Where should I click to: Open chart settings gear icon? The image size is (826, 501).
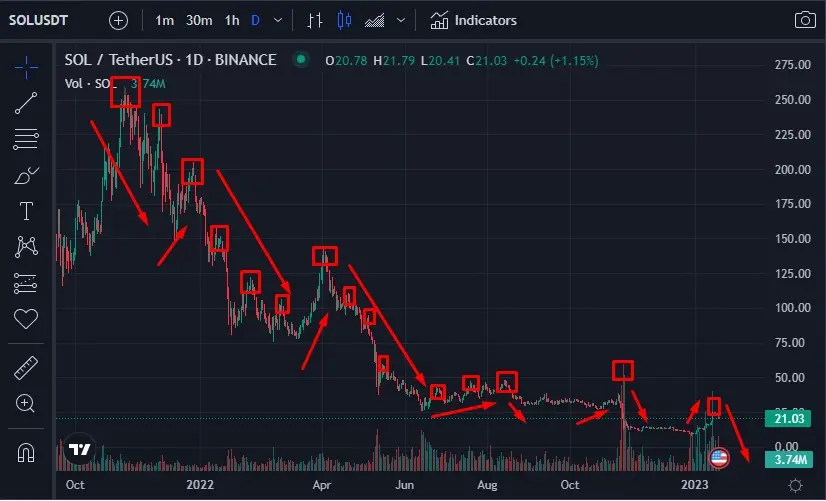(795, 485)
